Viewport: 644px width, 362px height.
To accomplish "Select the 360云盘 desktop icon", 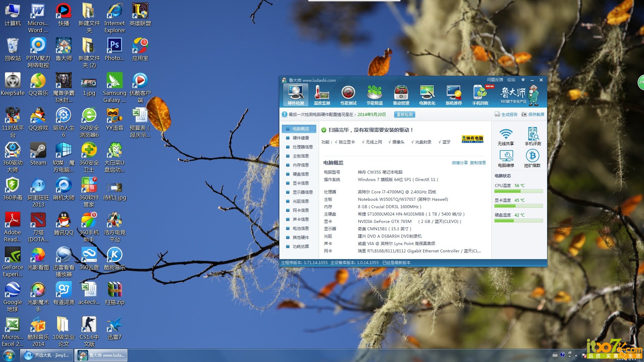I will pyautogui.click(x=89, y=259).
